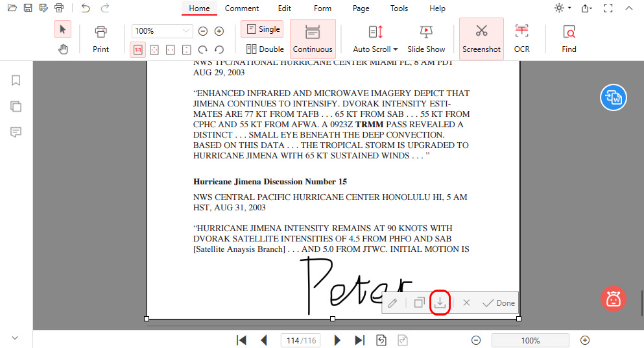Go to the previous page
This screenshot has width=644, height=348.
pyautogui.click(x=264, y=340)
